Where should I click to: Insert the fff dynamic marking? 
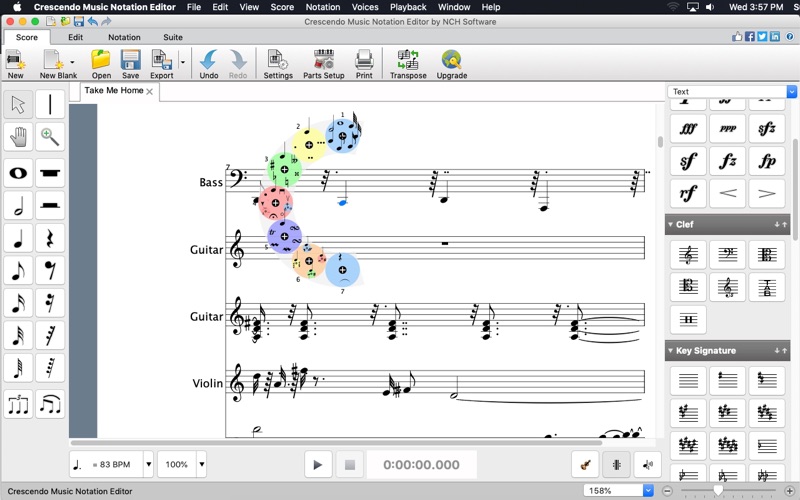tap(688, 129)
